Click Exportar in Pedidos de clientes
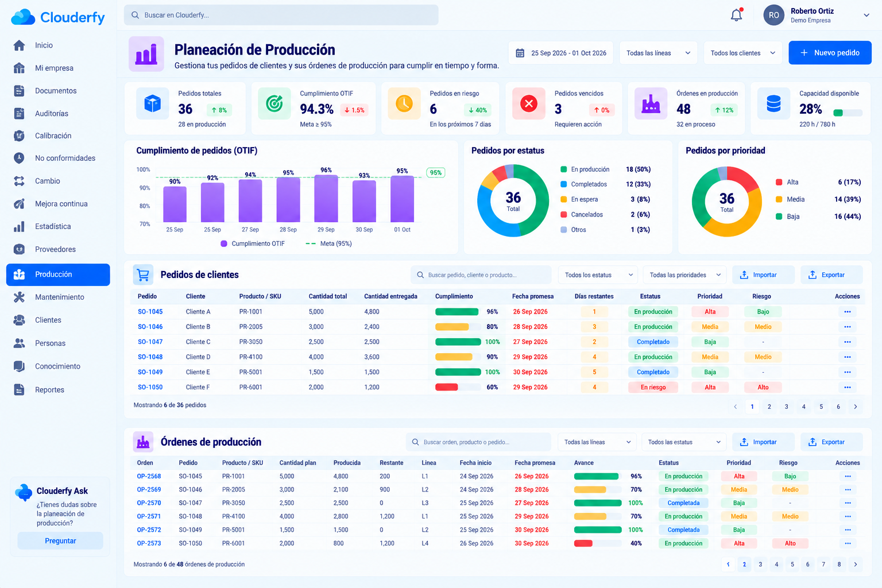 click(831, 275)
